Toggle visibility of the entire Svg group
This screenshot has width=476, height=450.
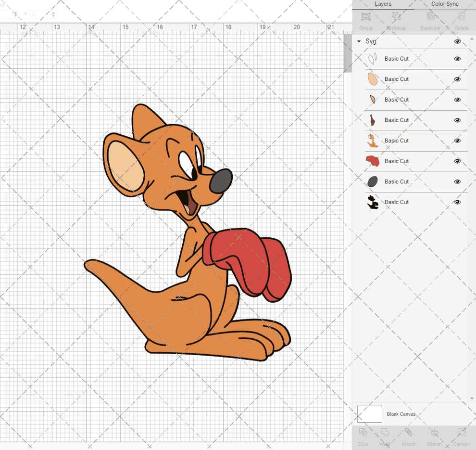click(x=457, y=41)
